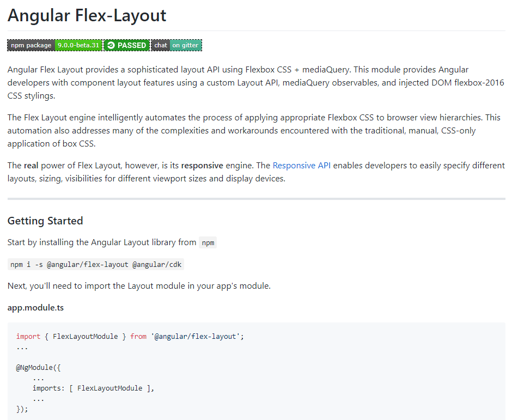Click the npm install command text
The width and height of the screenshot is (512, 420).
96,265
